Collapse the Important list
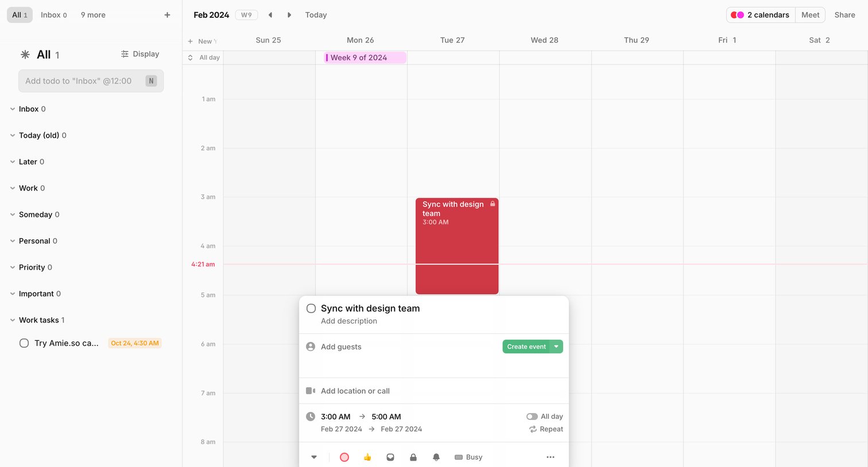This screenshot has height=467, width=868. [x=13, y=294]
